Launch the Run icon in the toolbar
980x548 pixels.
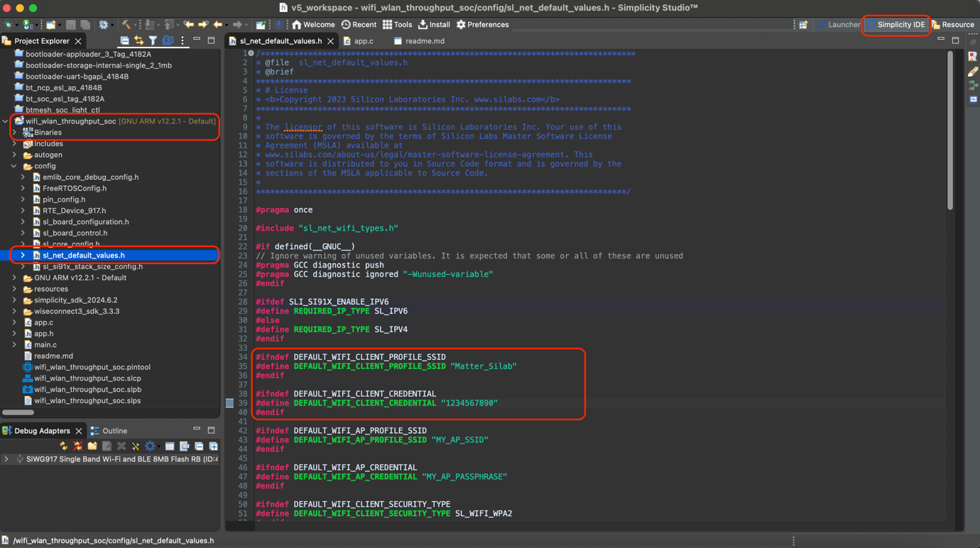click(26, 23)
